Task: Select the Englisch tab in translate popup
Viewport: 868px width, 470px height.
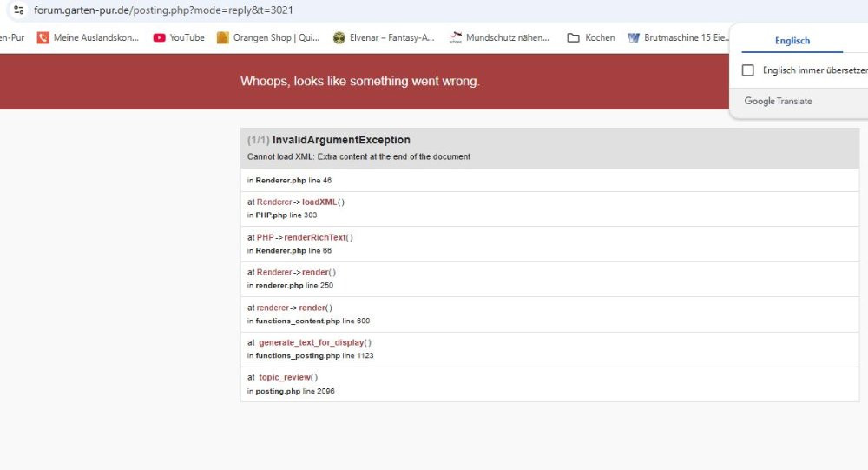Action: click(792, 41)
